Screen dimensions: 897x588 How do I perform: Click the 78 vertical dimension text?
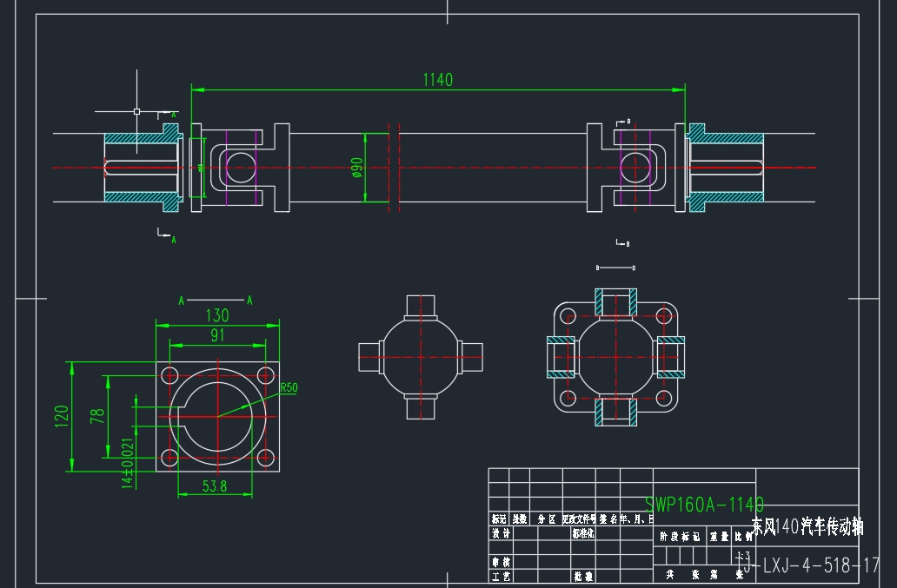98,415
